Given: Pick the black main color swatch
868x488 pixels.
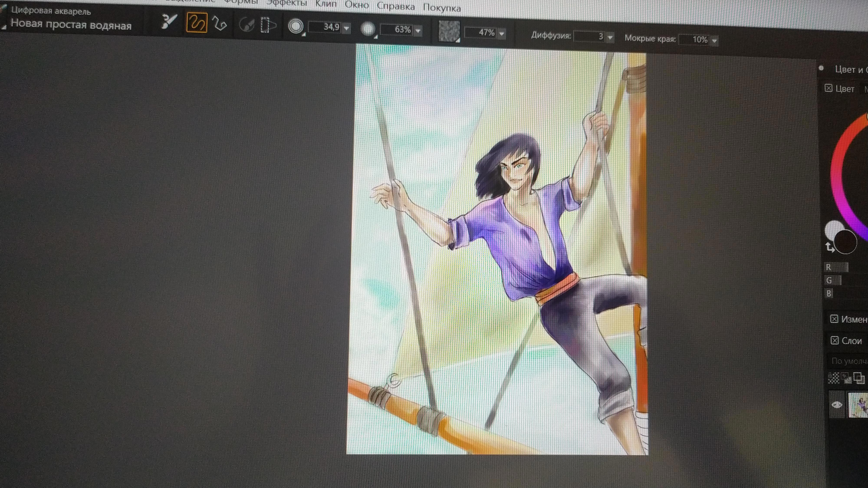Looking at the screenshot, I should [x=845, y=242].
